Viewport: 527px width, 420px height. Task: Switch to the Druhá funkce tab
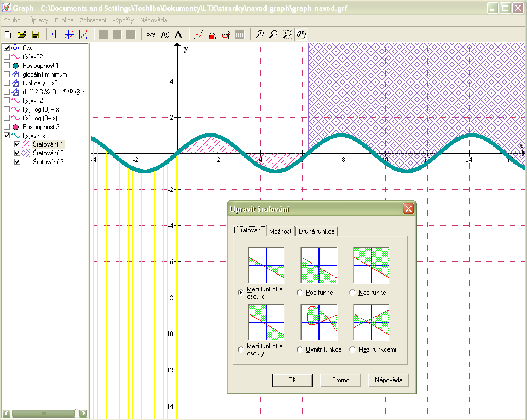pyautogui.click(x=317, y=231)
